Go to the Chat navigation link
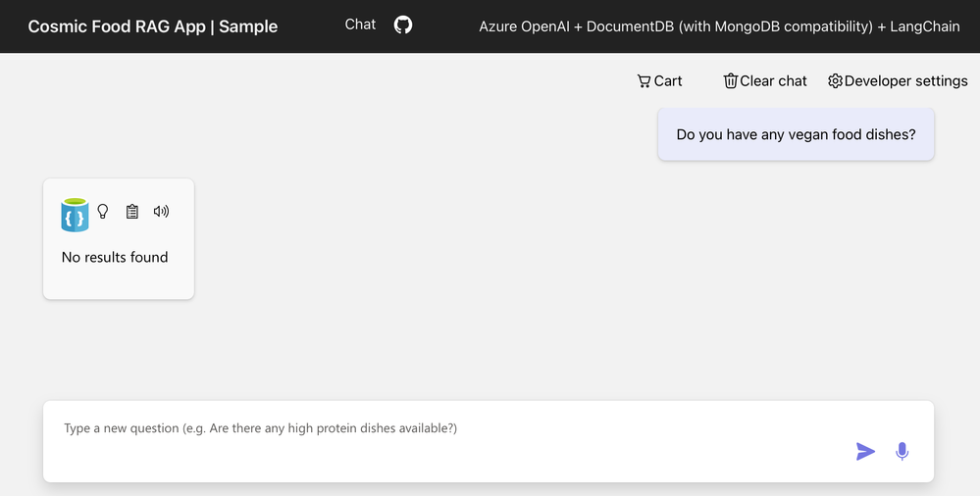This screenshot has width=980, height=496. pos(360,25)
